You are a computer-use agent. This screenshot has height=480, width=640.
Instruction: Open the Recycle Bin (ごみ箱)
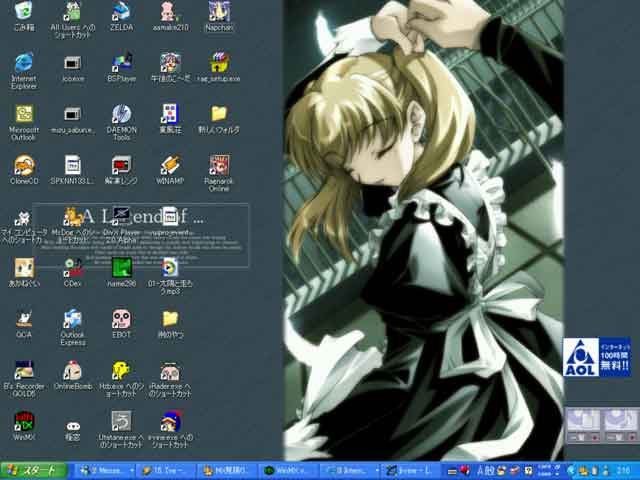tap(24, 14)
